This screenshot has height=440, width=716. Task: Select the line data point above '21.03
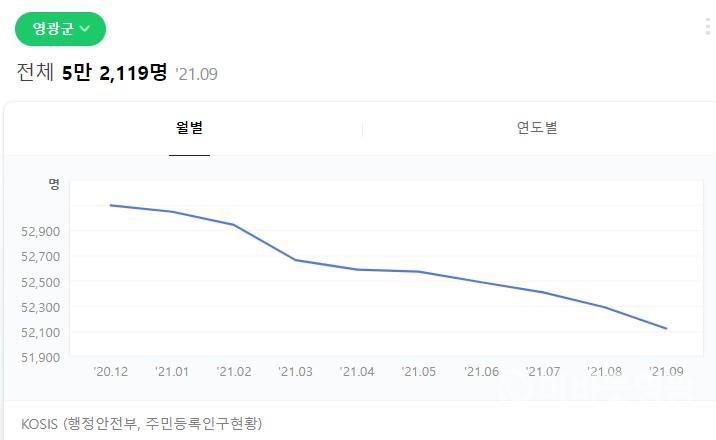(x=296, y=260)
